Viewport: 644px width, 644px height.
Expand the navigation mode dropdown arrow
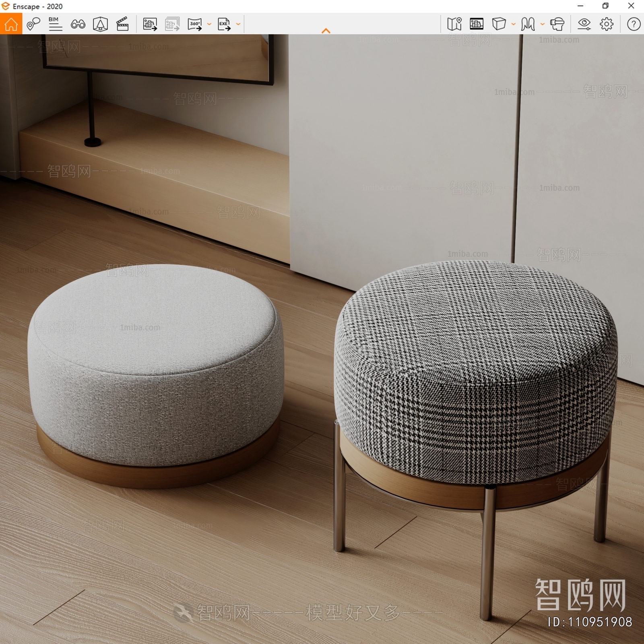[543, 24]
